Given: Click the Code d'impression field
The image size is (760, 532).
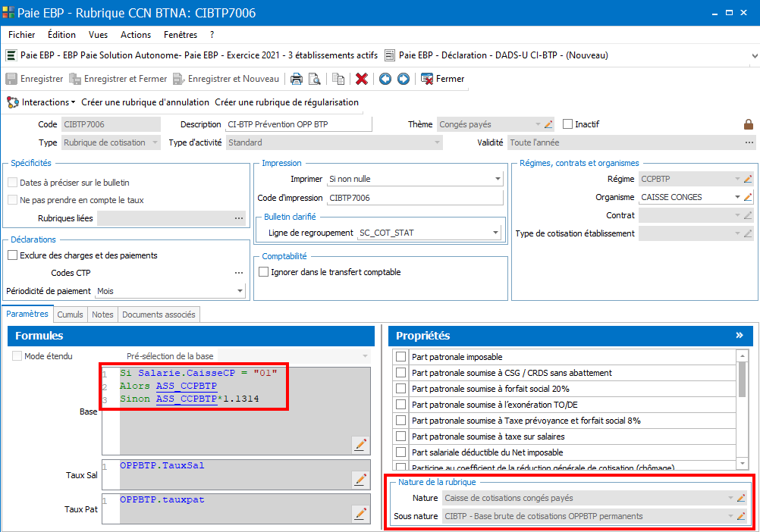Looking at the screenshot, I should pos(416,198).
